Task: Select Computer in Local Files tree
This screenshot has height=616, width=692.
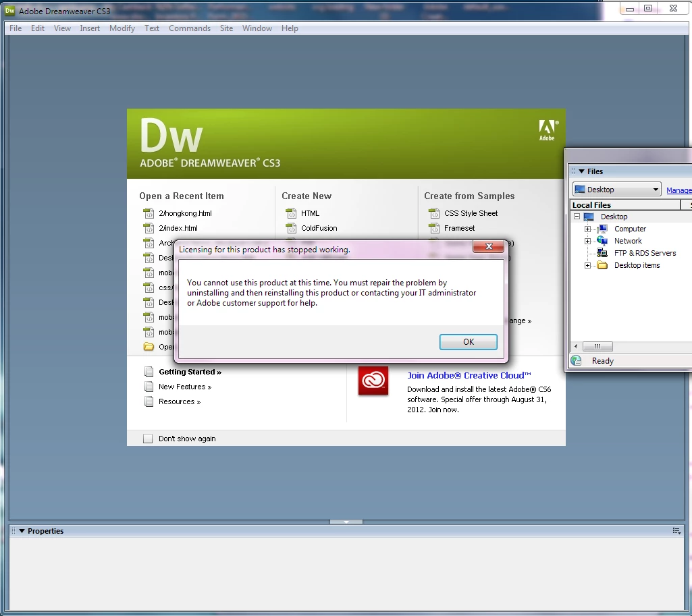Action: click(x=630, y=229)
